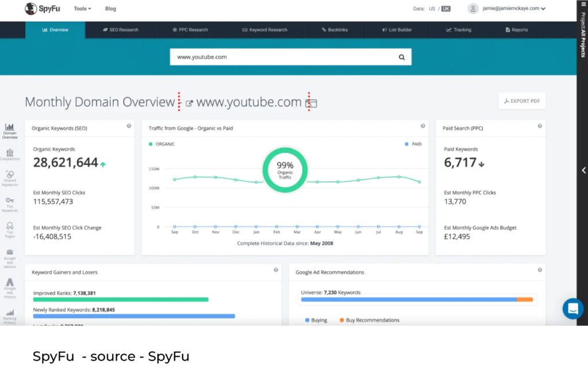Click the Newly Ranked Keywords value 8,218,845
The image size is (588, 381).
point(103,310)
